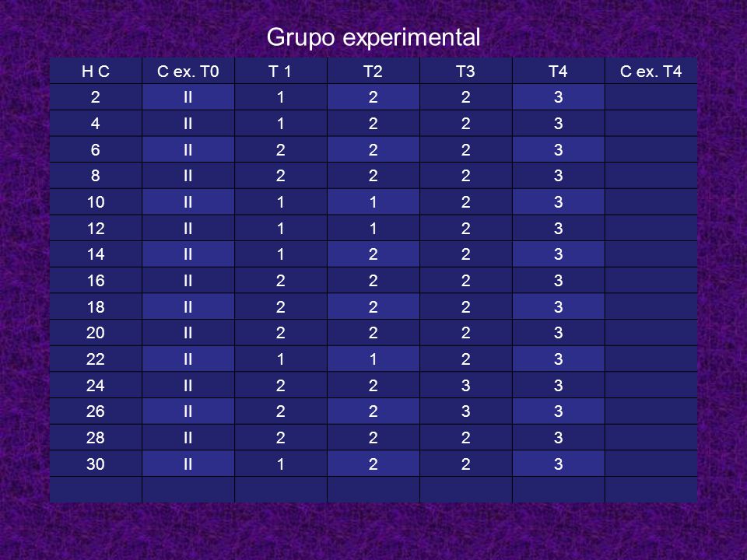Select the 'H C' column header
This screenshot has height=560, width=747.
96,71
